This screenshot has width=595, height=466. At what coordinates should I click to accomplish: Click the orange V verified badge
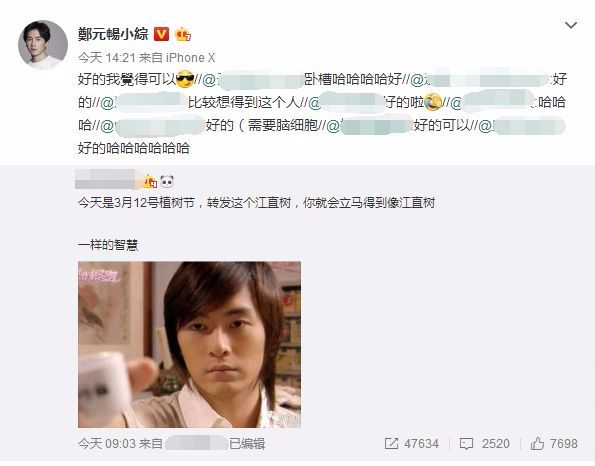tap(161, 34)
